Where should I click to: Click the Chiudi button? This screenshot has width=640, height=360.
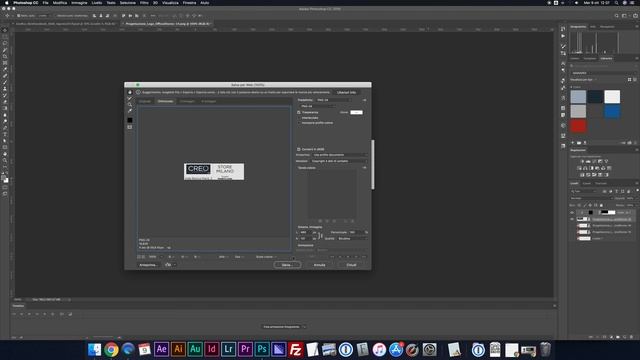point(351,265)
